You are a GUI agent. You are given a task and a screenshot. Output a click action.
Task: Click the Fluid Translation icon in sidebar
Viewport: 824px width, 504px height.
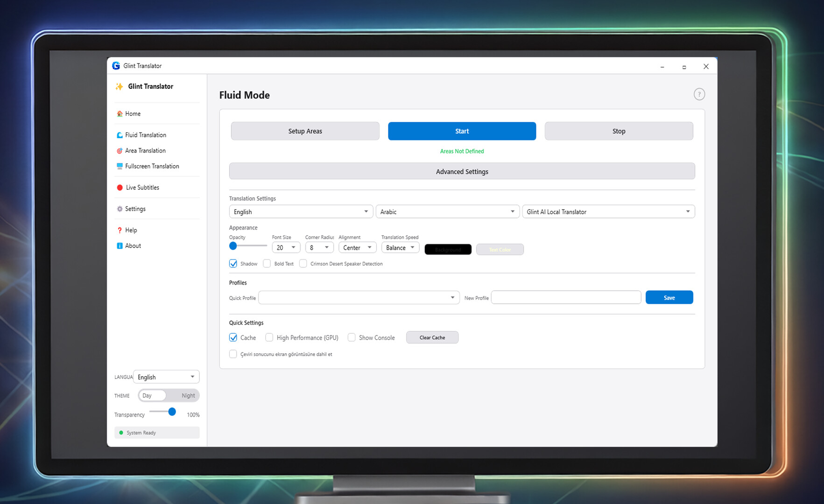120,135
